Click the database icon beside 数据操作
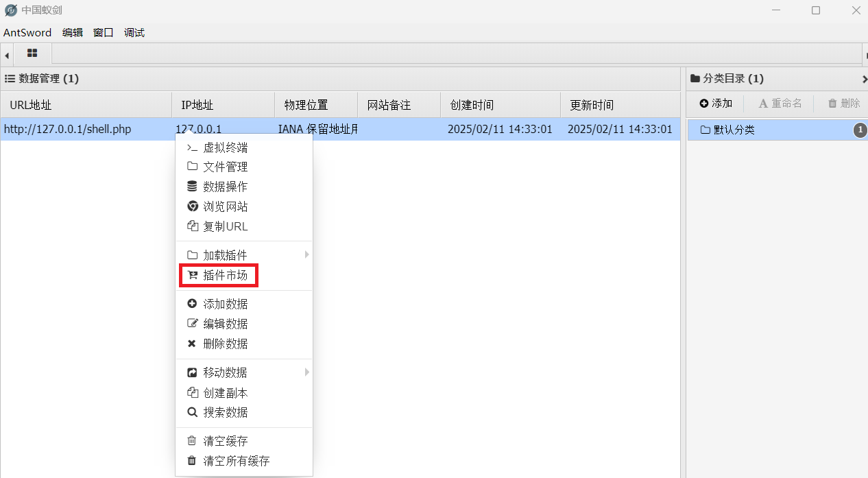 pyautogui.click(x=192, y=187)
